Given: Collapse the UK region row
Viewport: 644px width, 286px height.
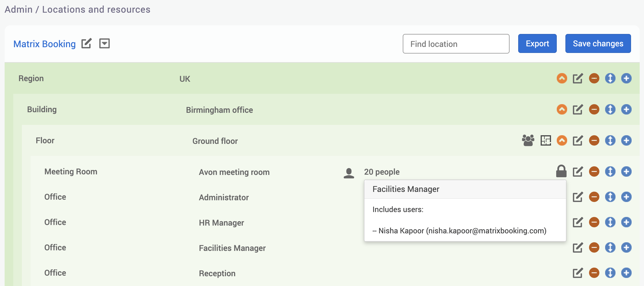Looking at the screenshot, I should click(562, 78).
